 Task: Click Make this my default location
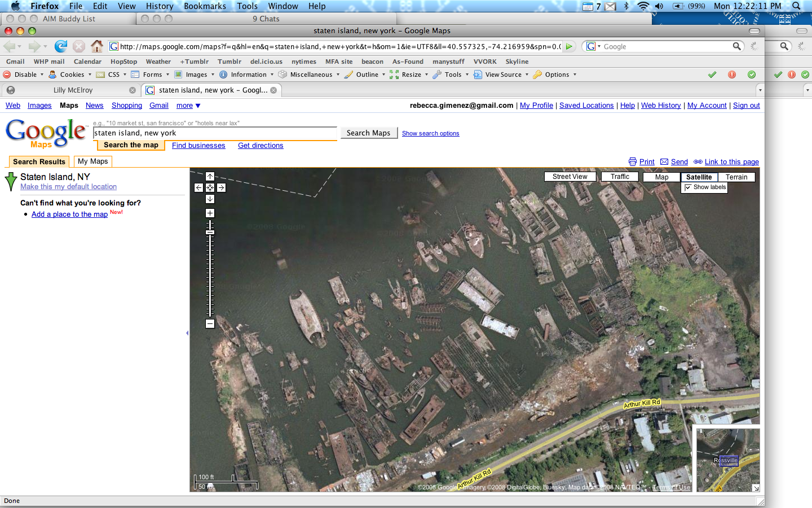click(68, 187)
